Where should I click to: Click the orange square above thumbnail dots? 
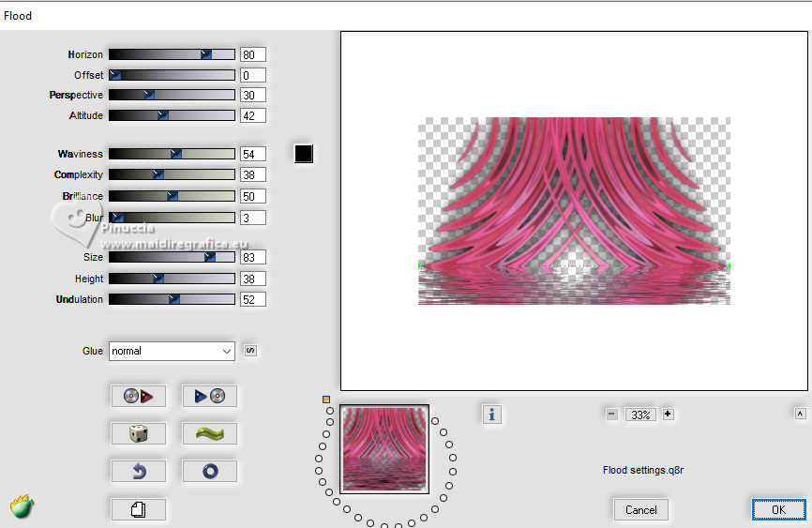[326, 400]
